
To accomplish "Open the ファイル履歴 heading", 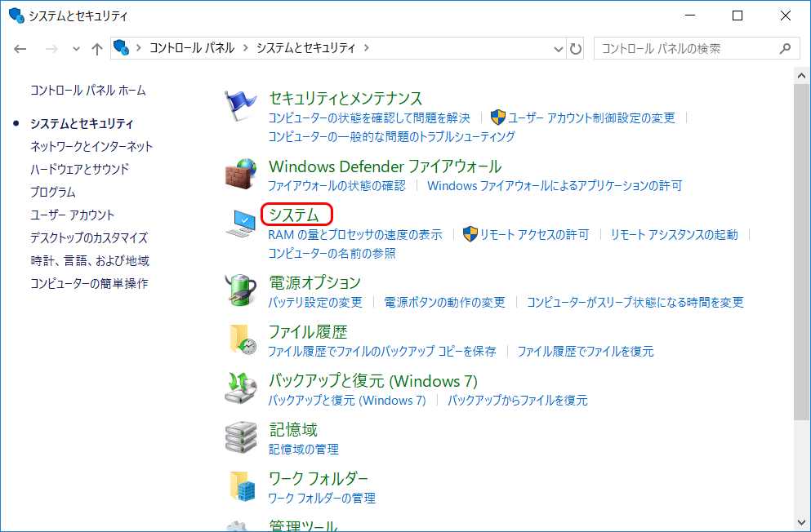I will click(x=308, y=331).
